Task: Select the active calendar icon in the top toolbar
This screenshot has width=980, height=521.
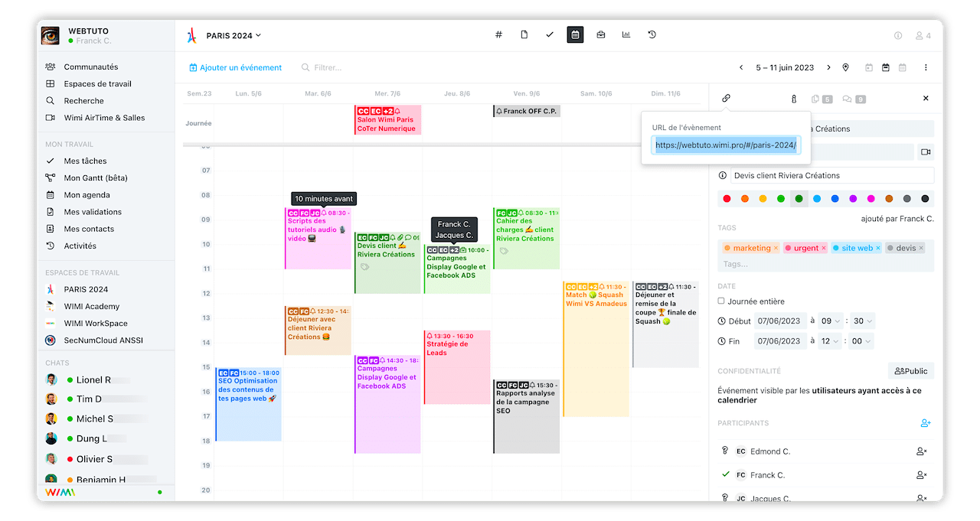Action: [575, 34]
